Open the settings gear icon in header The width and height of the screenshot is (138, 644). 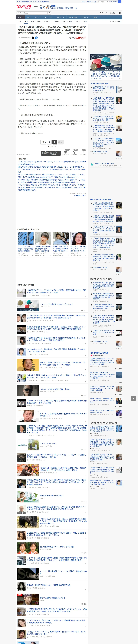(120, 13)
